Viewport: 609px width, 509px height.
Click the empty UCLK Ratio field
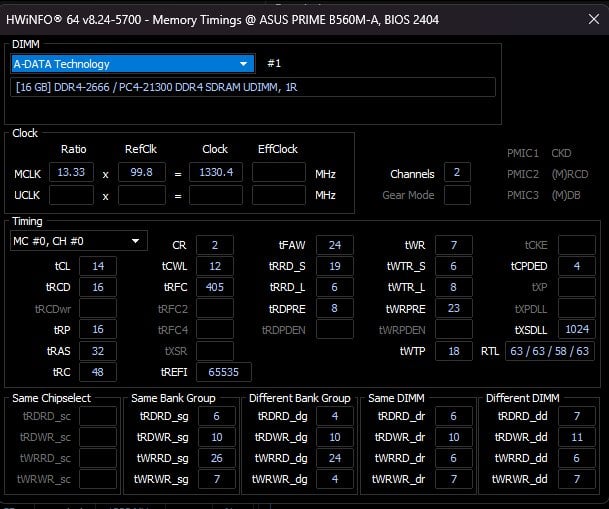click(x=71, y=195)
